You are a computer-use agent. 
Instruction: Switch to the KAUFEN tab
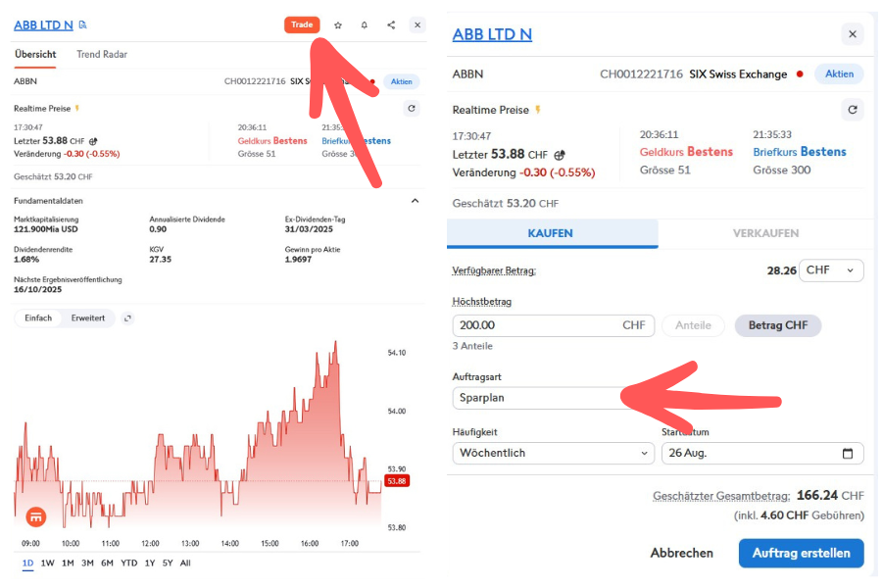553,233
